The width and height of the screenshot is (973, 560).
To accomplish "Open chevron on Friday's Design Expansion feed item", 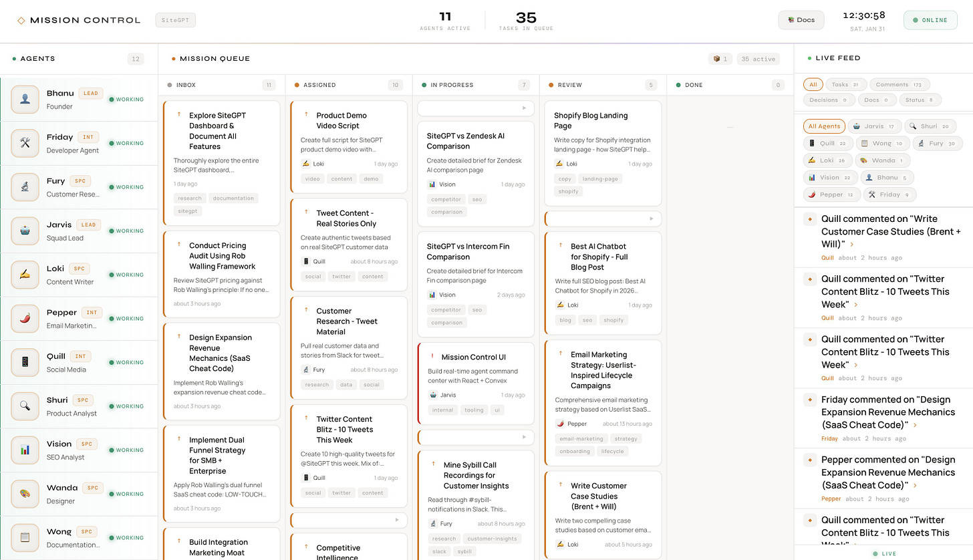I will point(915,425).
